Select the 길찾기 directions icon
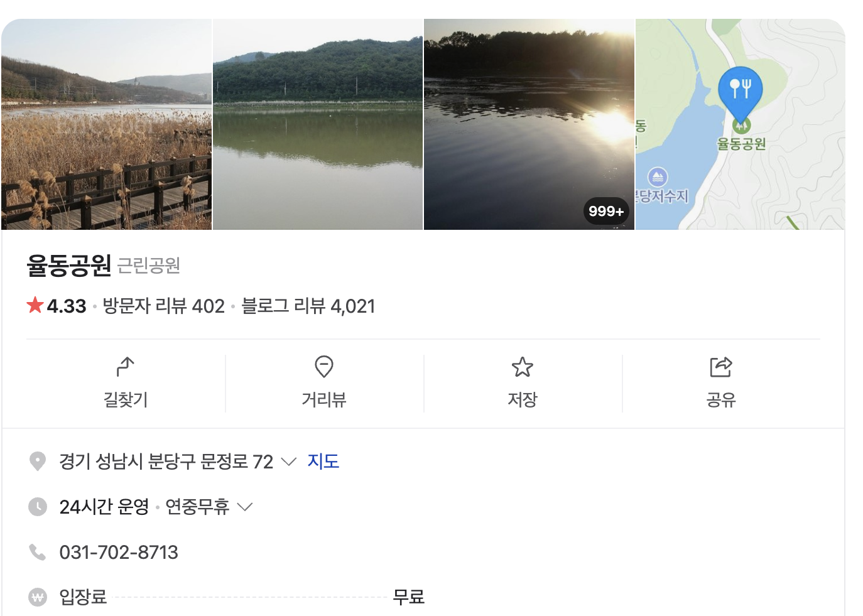This screenshot has width=863, height=616. click(x=125, y=367)
